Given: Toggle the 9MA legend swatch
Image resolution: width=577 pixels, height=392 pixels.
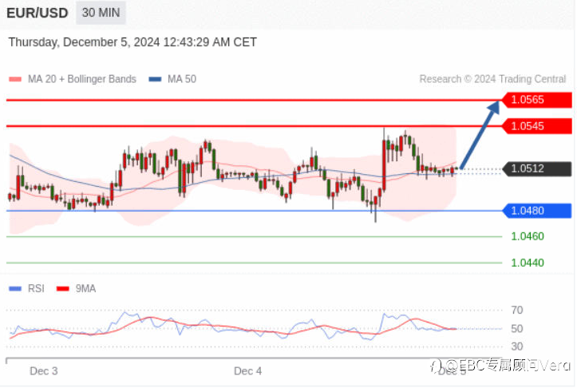Looking at the screenshot, I should tap(63, 289).
